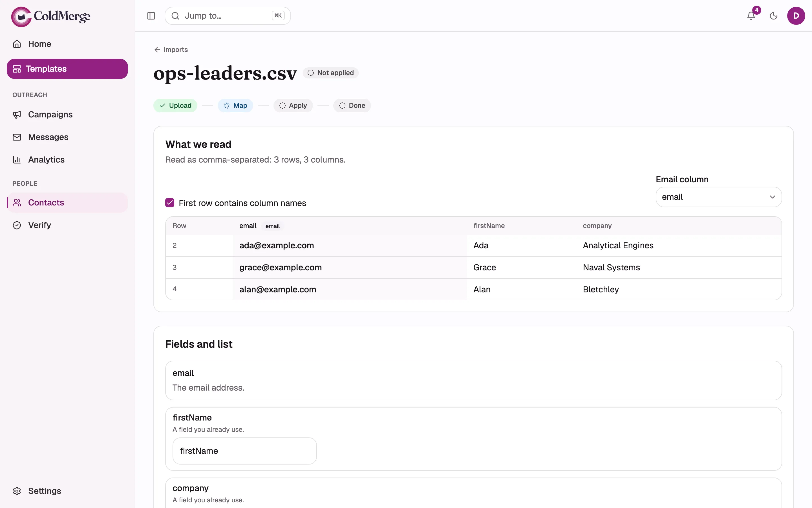Click the Settings gear icon
Screen dimensions: 812x508
coord(17,491)
